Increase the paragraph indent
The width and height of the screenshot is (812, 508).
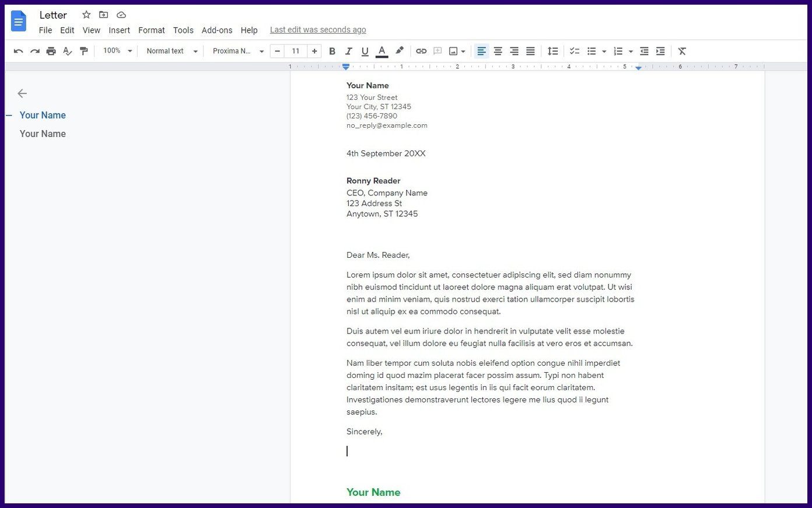(660, 51)
